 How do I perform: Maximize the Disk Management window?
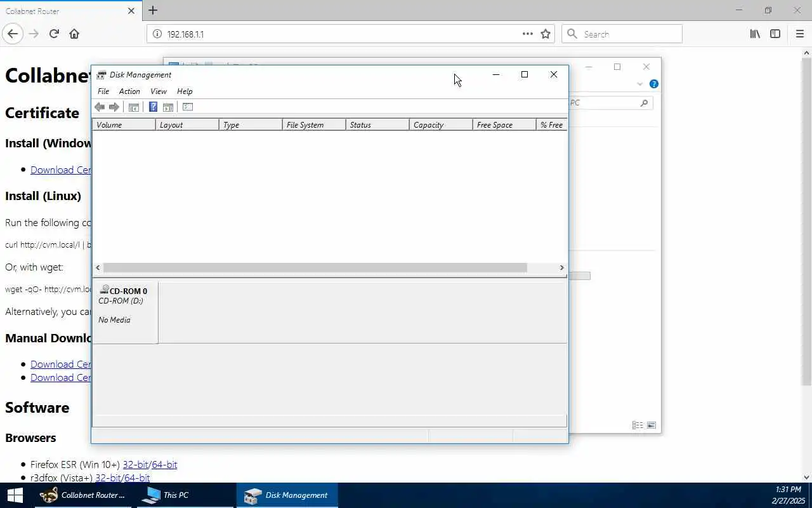[x=525, y=74]
